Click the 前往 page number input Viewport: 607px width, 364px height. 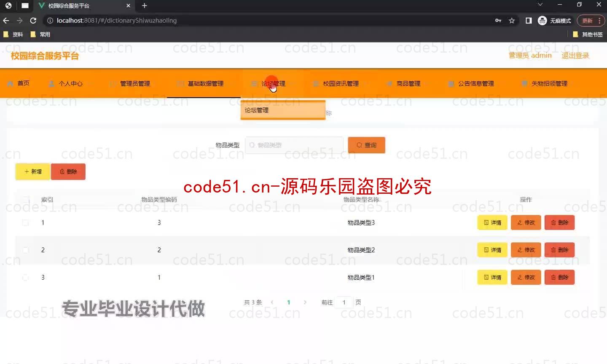pos(344,302)
